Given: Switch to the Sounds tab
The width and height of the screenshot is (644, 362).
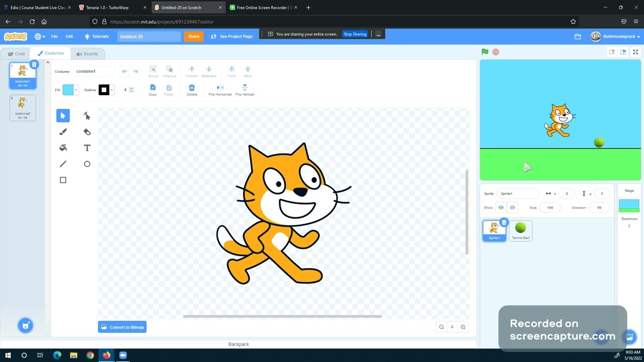Looking at the screenshot, I should 87,54.
